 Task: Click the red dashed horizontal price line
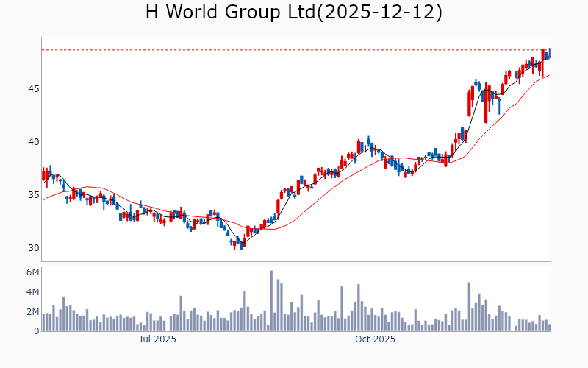pos(294,50)
